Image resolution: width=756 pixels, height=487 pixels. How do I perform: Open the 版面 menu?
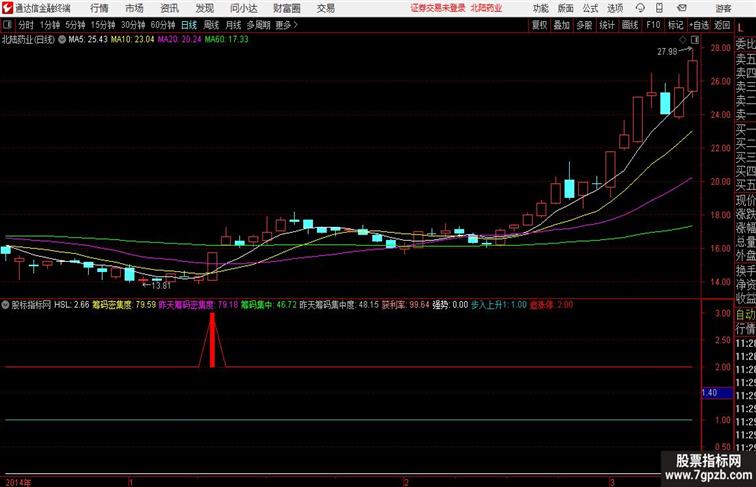click(x=566, y=8)
